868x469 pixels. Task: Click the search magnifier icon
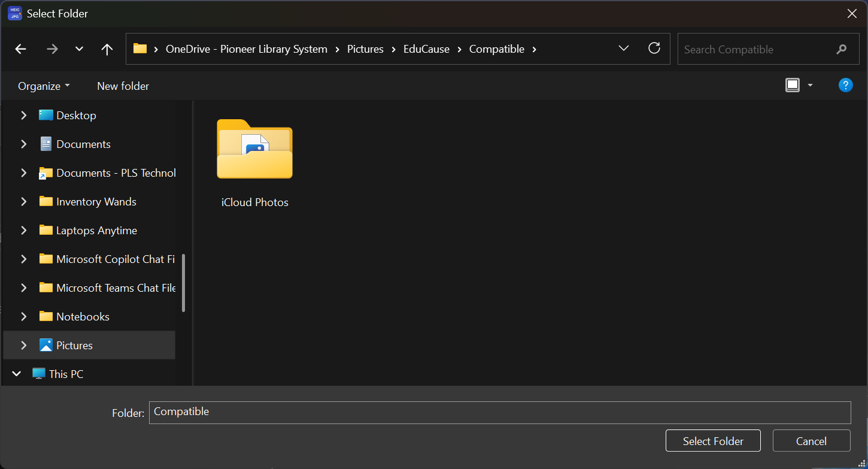[x=842, y=49]
